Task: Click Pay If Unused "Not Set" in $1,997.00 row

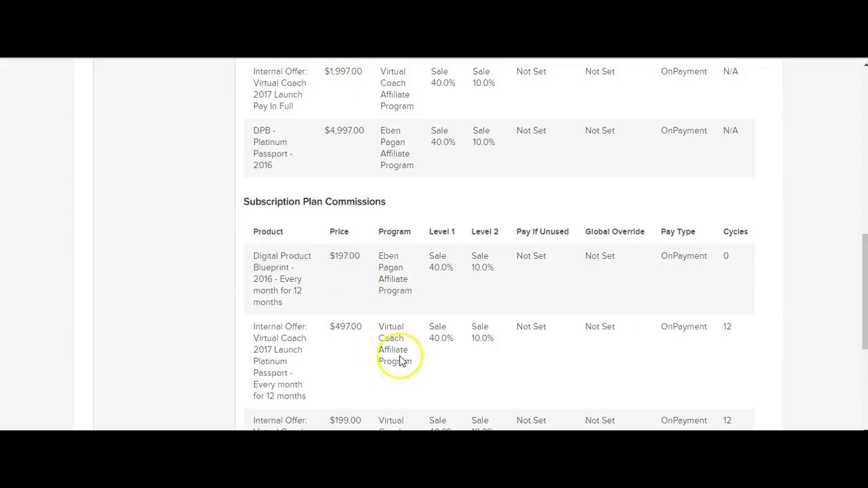Action: point(531,71)
